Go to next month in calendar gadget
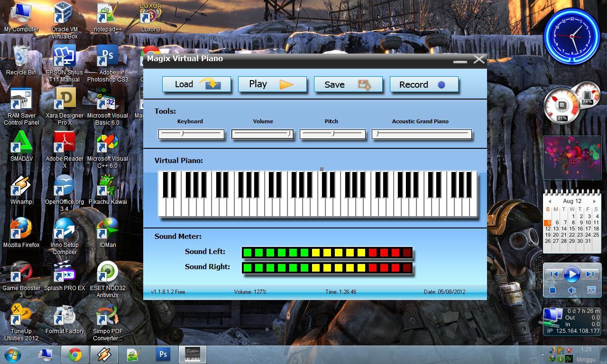The image size is (607, 364). [595, 201]
